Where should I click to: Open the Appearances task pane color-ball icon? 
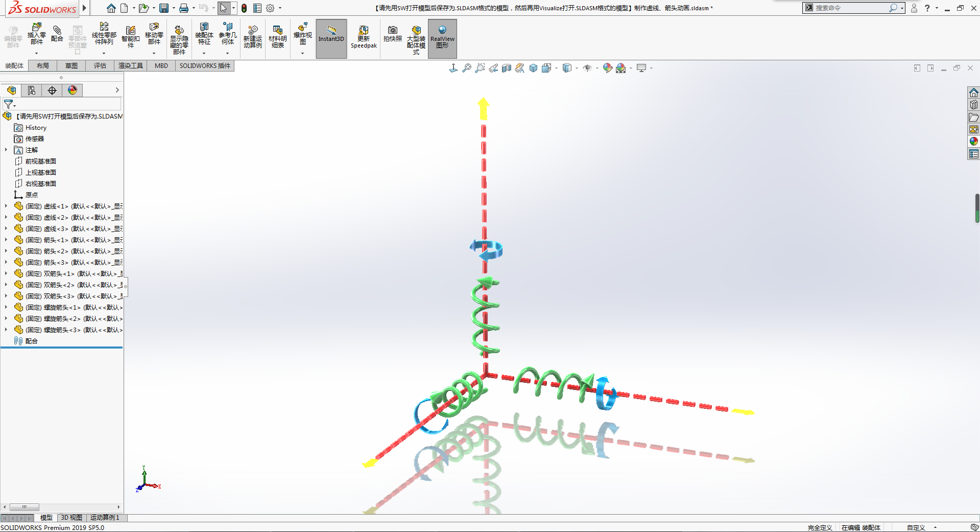(974, 142)
